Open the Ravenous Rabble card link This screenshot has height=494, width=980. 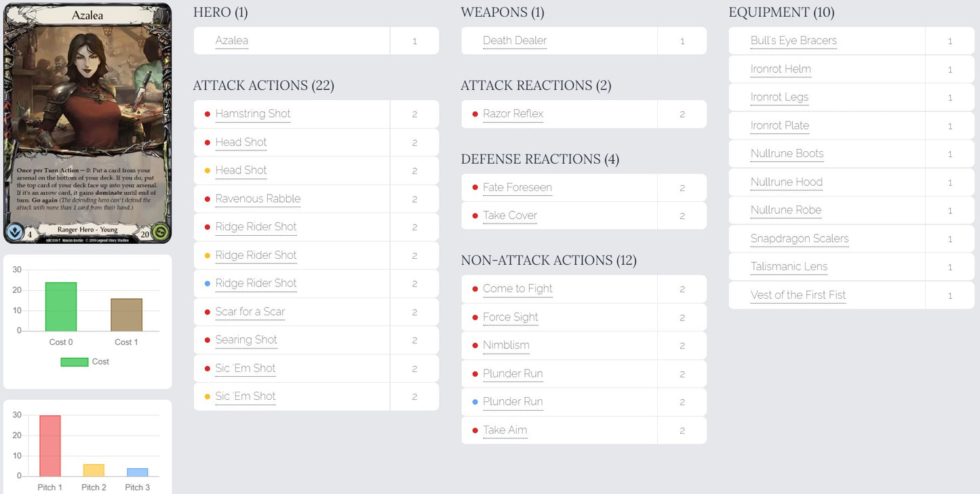(258, 199)
